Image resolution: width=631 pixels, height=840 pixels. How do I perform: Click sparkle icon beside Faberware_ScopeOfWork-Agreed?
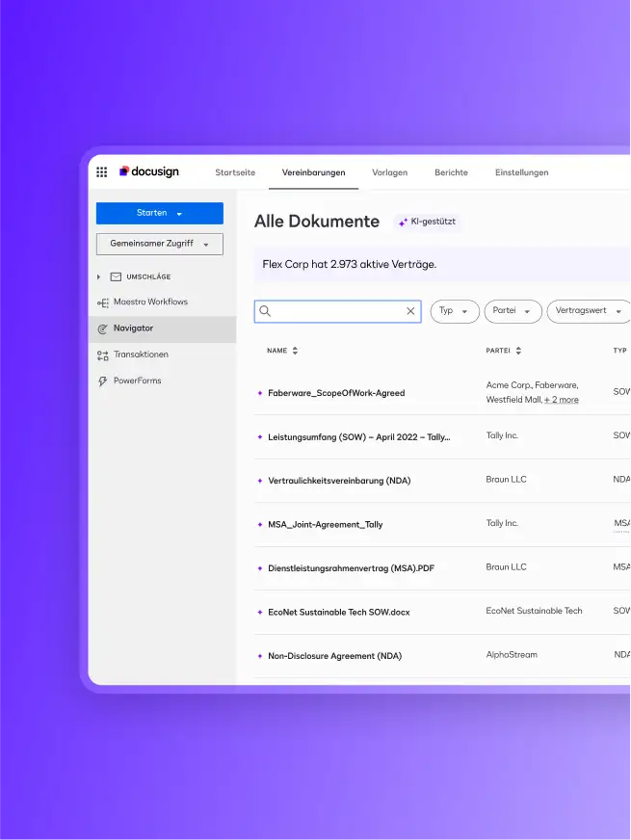260,393
